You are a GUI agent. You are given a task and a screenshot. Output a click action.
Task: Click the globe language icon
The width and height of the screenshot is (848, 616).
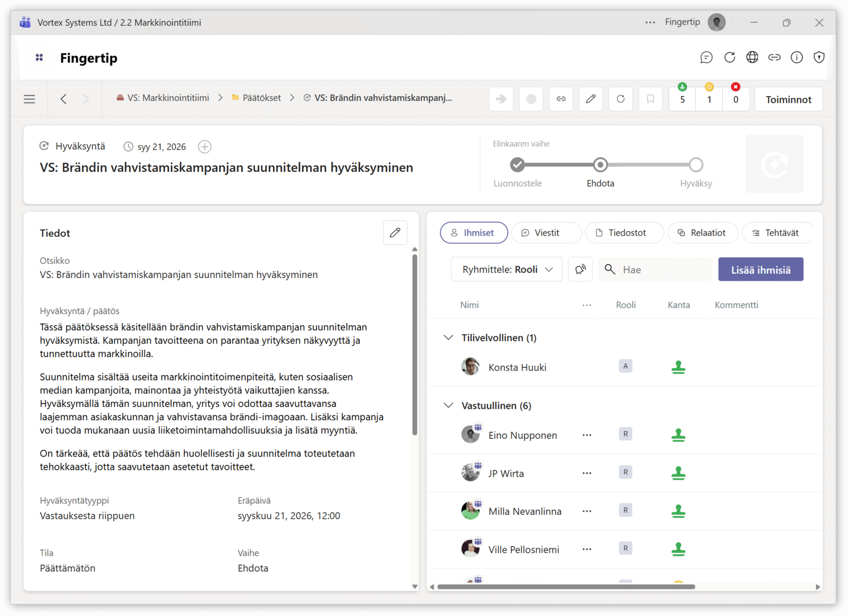(752, 58)
